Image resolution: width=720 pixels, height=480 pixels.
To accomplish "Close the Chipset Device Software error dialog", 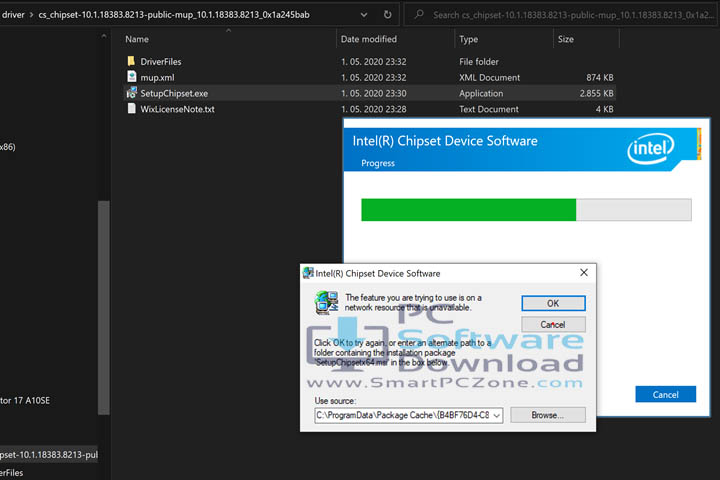I will tap(584, 273).
